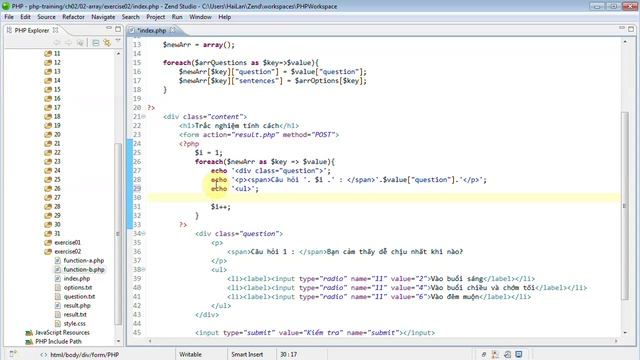This screenshot has height=360, width=640.
Task: Click the PHP Explorer scroll-up arrow
Action: 118,53
